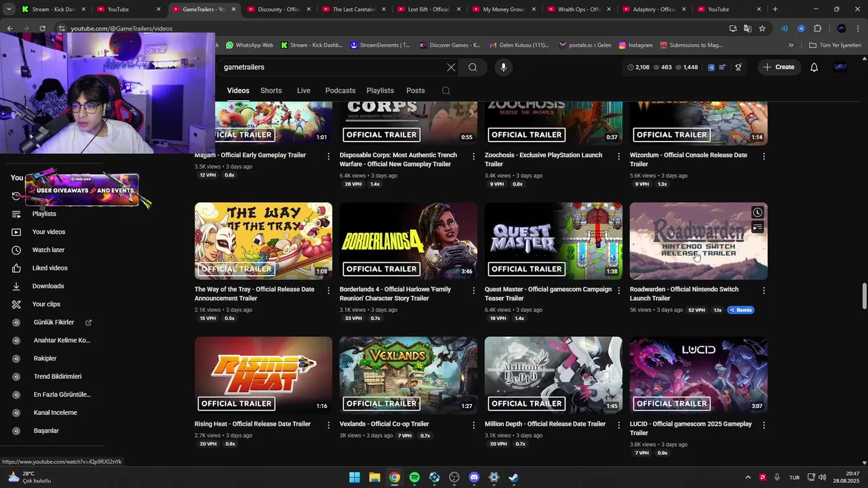
Task: Expand hidden bookmarks overflow chevron
Action: point(791,45)
